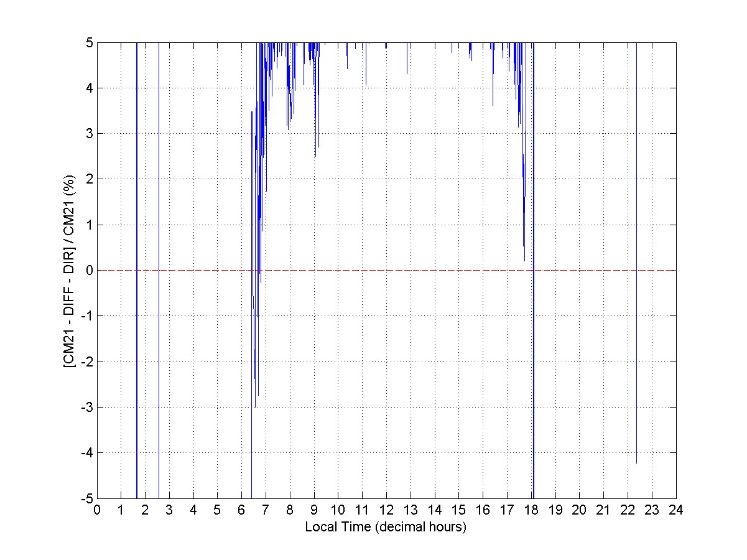This screenshot has width=747, height=560.
Task: Click the x-axis tick label 12
Action: [x=386, y=510]
